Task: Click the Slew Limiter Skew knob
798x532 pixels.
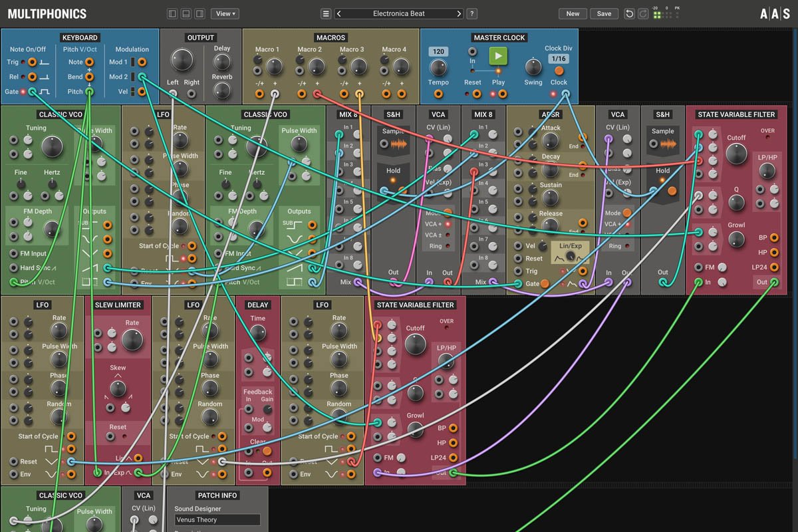Action: (x=118, y=388)
